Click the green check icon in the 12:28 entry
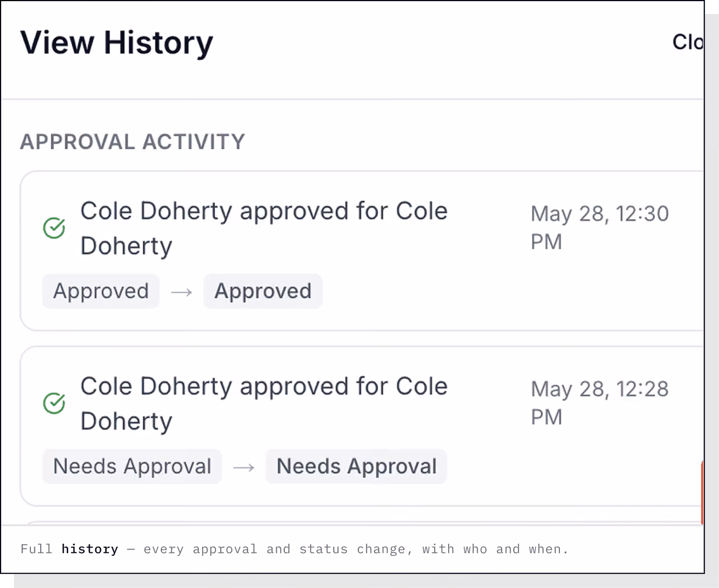The width and height of the screenshot is (719, 588). pos(54,403)
